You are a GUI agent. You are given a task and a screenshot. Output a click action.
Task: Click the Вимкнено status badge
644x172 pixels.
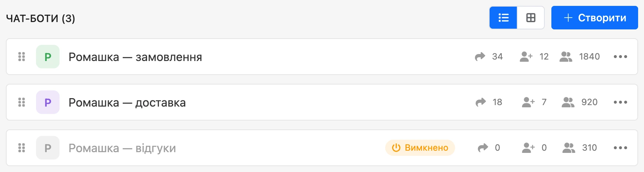pyautogui.click(x=420, y=148)
